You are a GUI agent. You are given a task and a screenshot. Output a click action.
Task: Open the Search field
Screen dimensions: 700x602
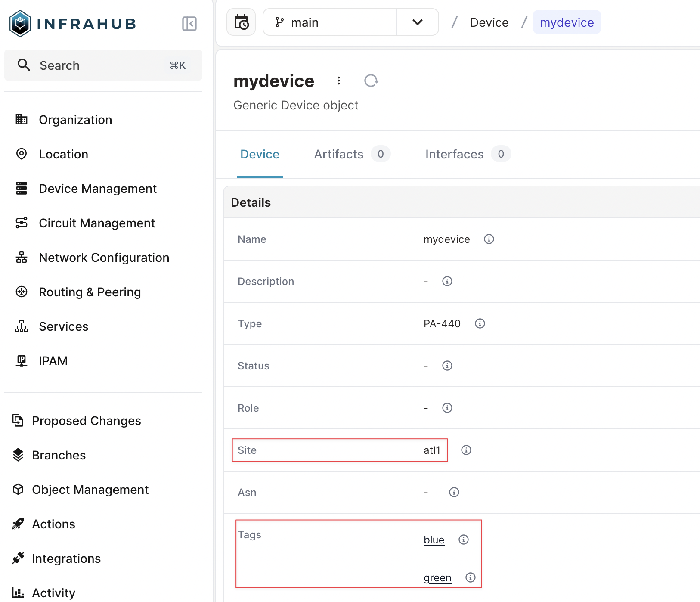[103, 65]
